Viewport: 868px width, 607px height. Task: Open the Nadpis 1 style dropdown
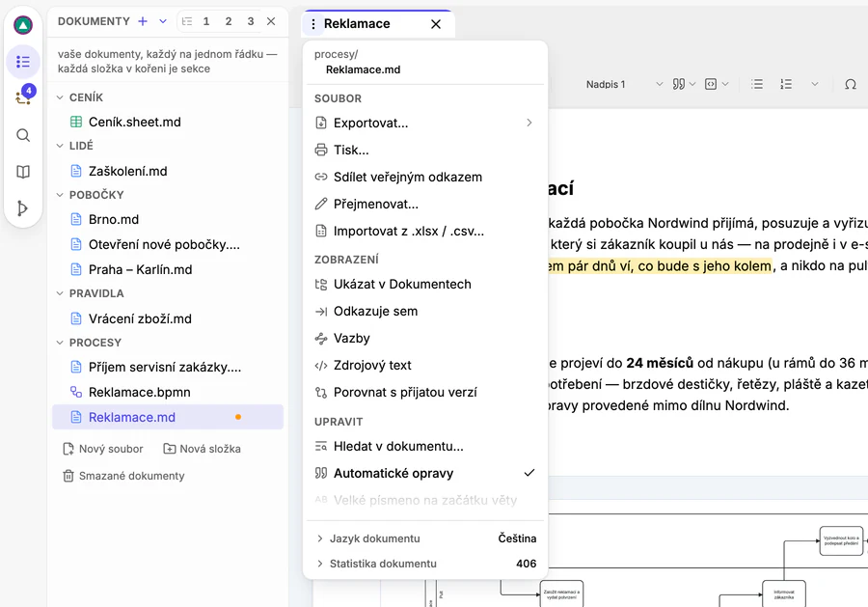(x=623, y=84)
